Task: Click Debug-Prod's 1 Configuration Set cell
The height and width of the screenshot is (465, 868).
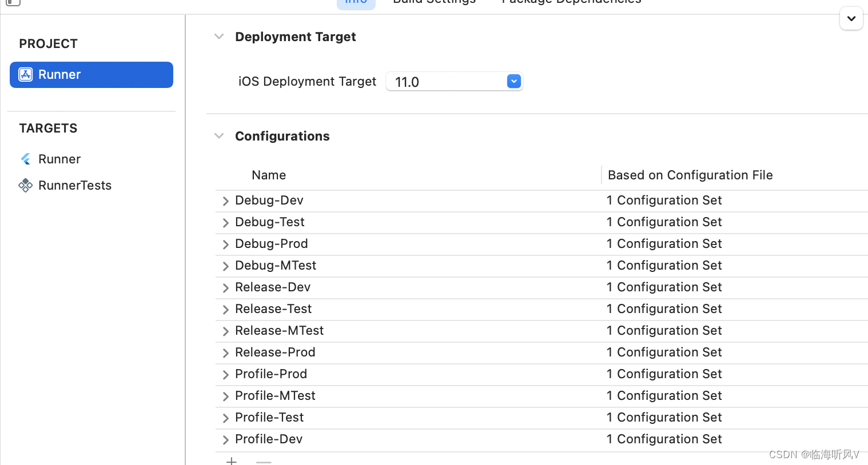Action: (664, 244)
